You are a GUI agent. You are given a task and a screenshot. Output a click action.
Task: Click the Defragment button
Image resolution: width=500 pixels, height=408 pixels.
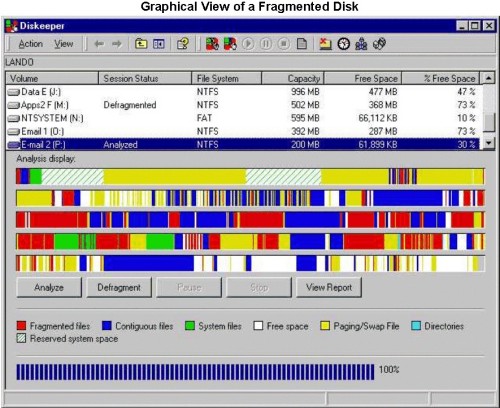[x=119, y=287]
